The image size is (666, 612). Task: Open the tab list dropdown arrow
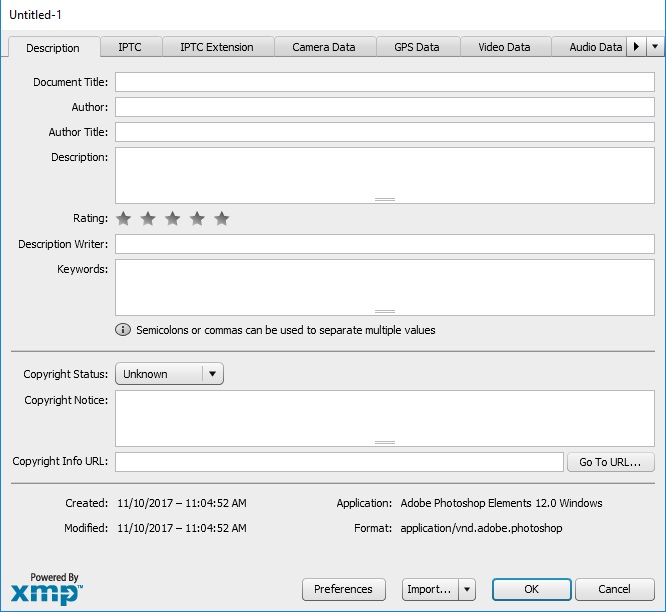(655, 47)
